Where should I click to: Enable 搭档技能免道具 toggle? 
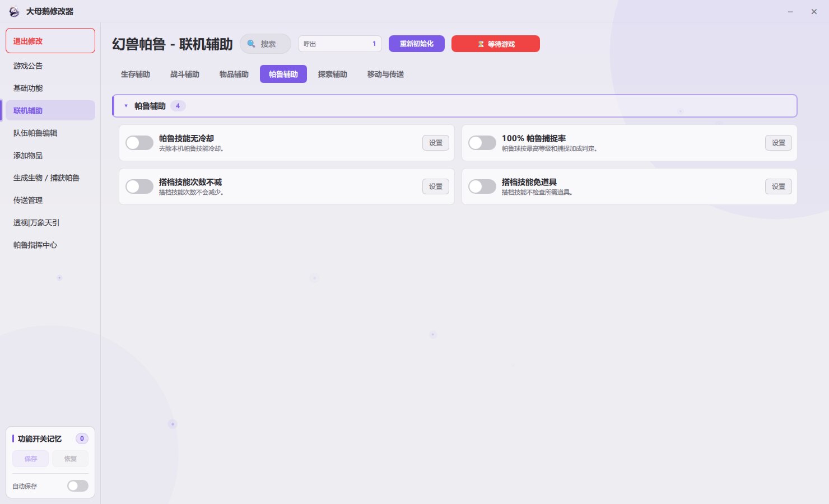pyautogui.click(x=482, y=186)
